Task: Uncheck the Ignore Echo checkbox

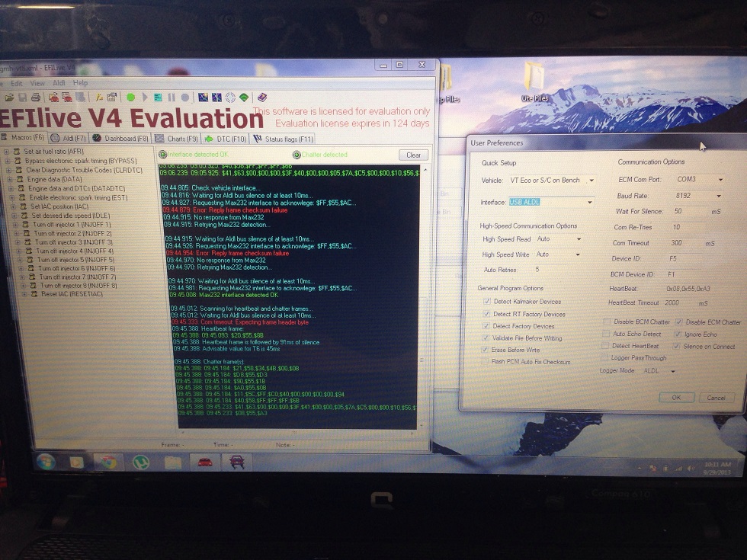Action: [x=678, y=334]
